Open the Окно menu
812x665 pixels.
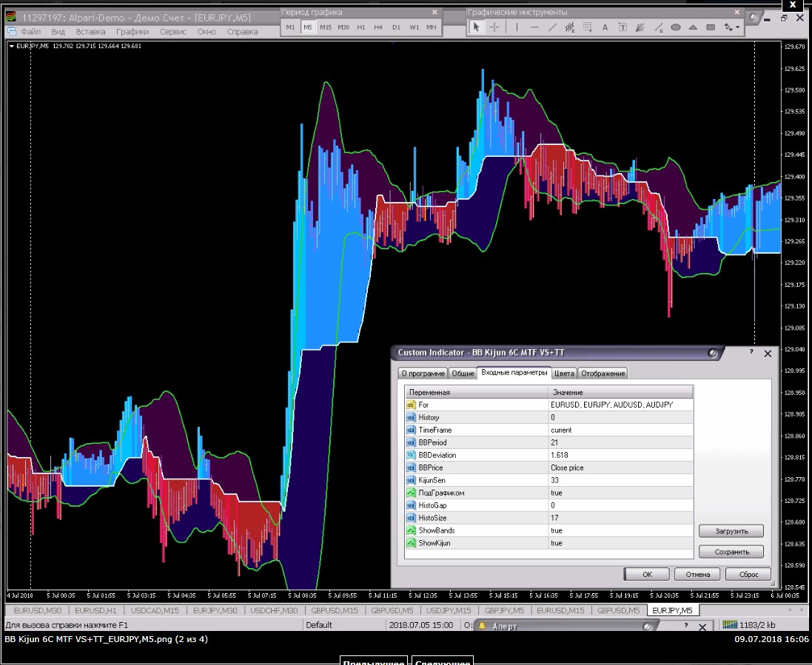pos(207,32)
